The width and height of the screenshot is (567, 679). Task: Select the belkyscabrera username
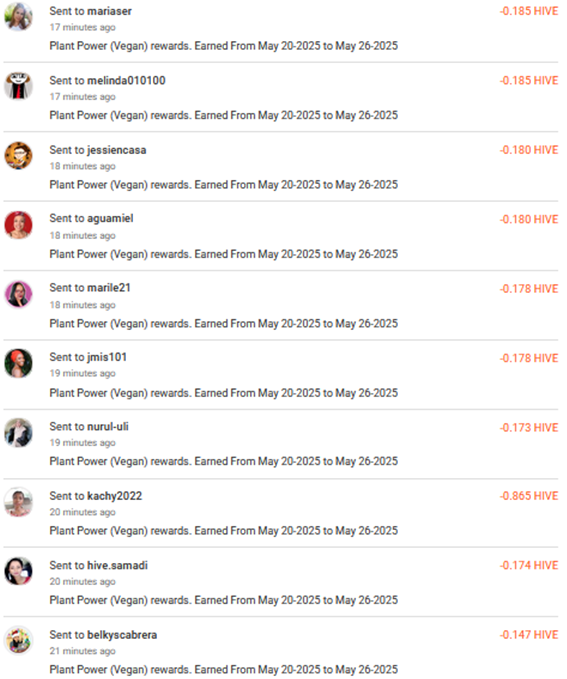[x=122, y=635]
